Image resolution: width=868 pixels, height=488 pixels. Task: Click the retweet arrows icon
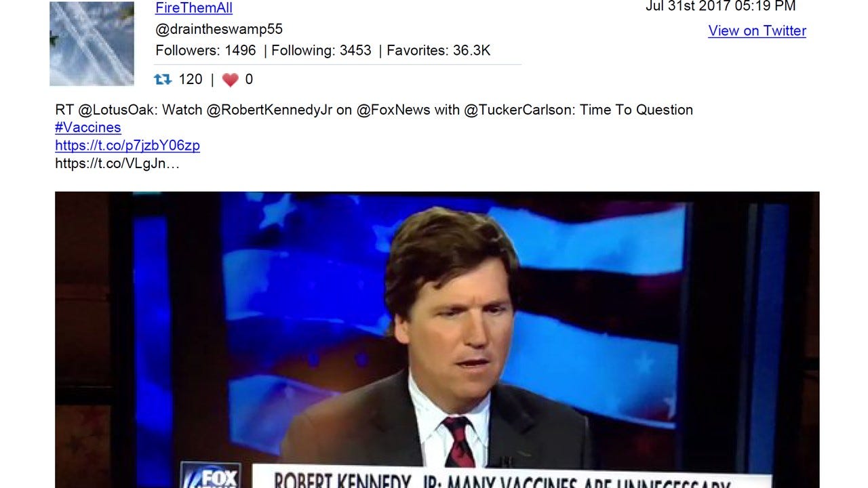(163, 79)
